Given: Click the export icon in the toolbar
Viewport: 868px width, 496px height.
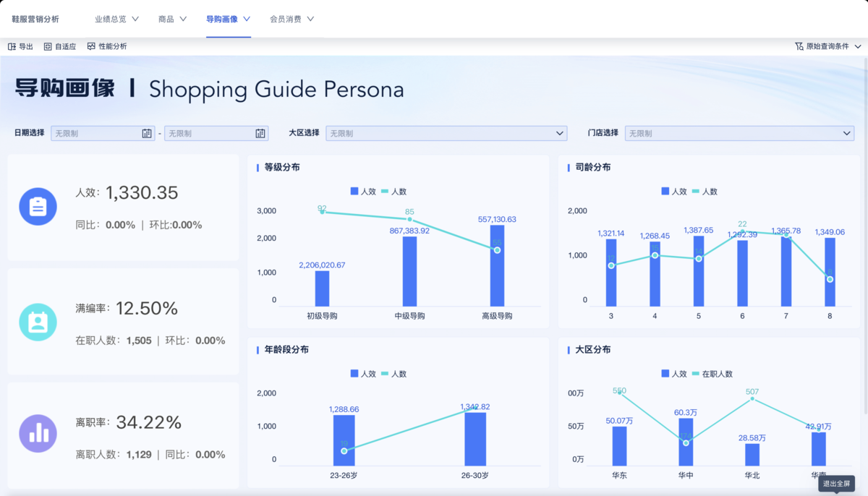Looking at the screenshot, I should click(x=12, y=46).
